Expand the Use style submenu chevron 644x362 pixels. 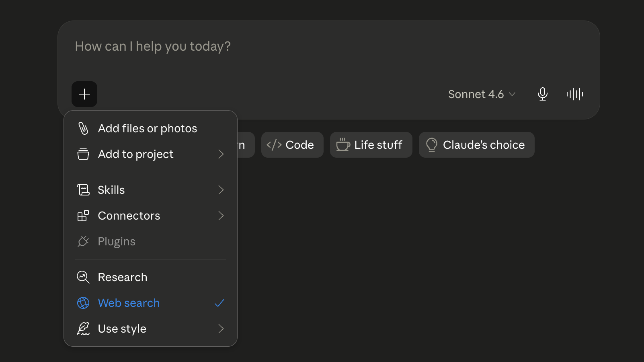coord(221,329)
